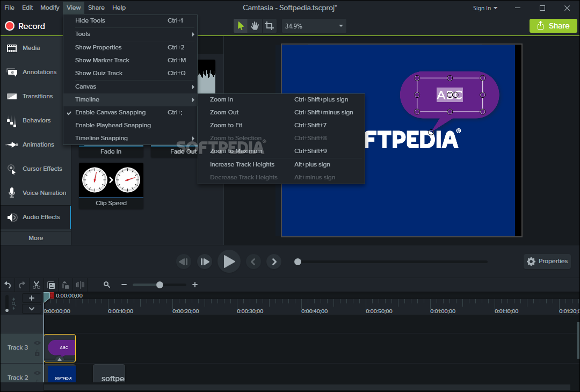Open the Animations tab

tap(35, 144)
